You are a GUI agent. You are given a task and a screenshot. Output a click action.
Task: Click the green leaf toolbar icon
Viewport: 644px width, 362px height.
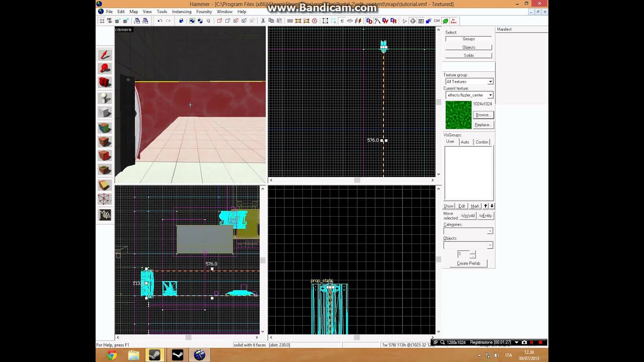tap(445, 21)
